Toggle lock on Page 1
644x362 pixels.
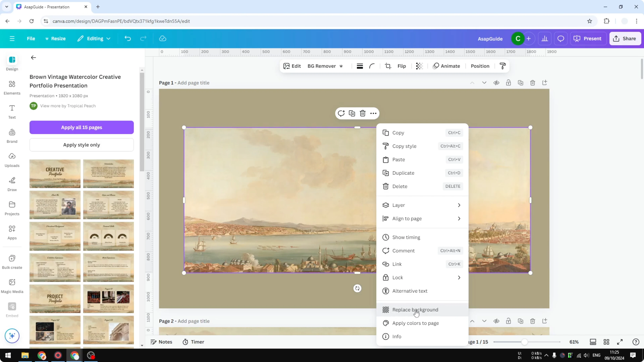(x=508, y=83)
